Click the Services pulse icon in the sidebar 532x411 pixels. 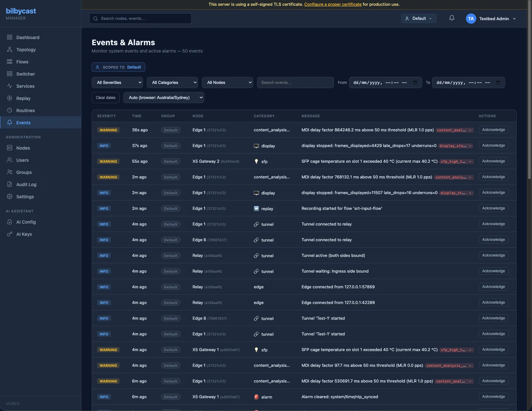(x=10, y=86)
